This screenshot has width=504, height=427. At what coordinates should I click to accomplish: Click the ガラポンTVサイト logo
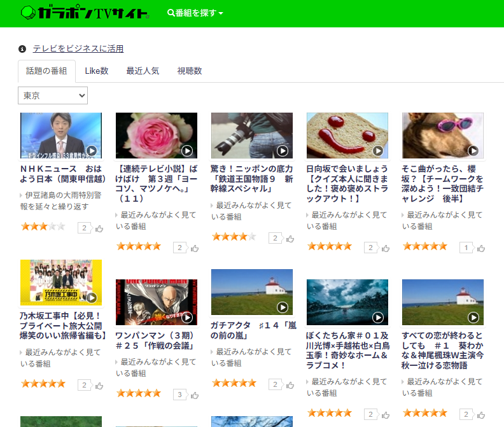(x=85, y=13)
